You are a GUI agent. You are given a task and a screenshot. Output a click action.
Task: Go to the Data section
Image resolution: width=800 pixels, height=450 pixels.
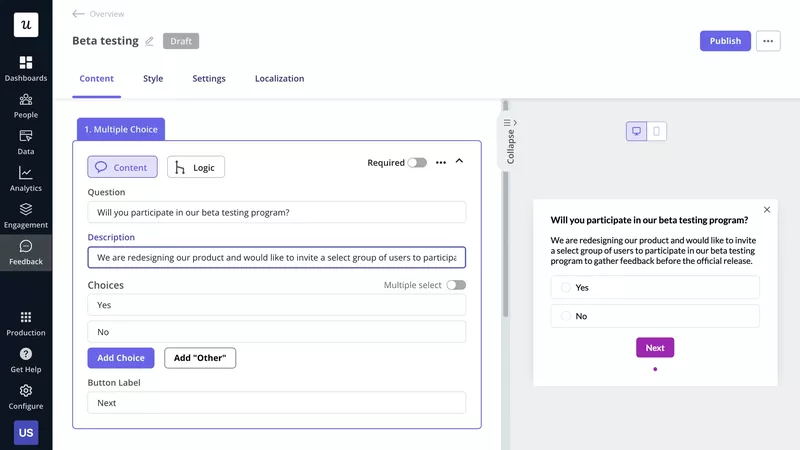click(26, 142)
